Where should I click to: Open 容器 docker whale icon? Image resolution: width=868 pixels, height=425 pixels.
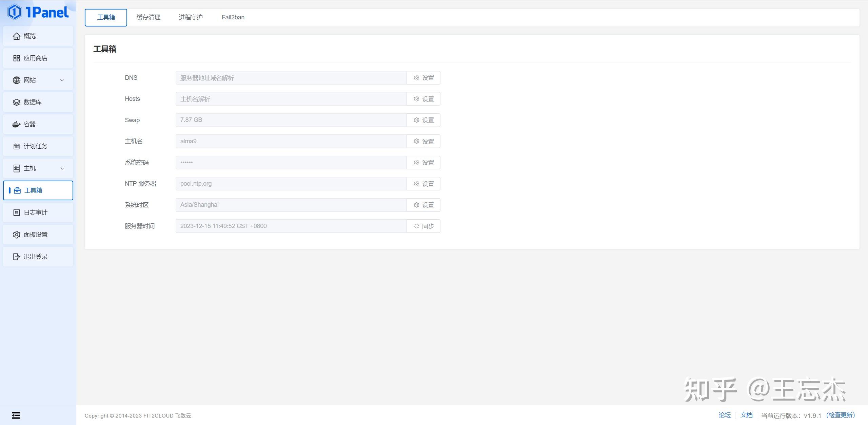pos(16,124)
